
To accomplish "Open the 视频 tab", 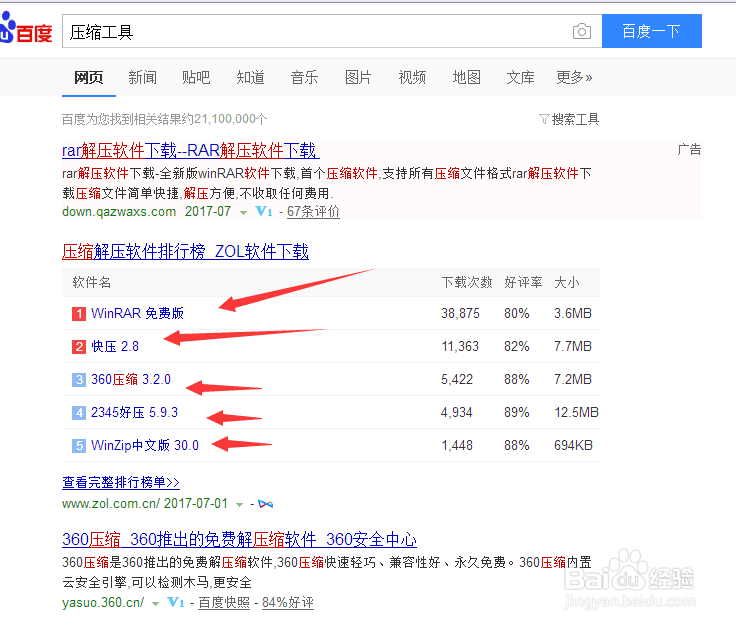I will [412, 77].
